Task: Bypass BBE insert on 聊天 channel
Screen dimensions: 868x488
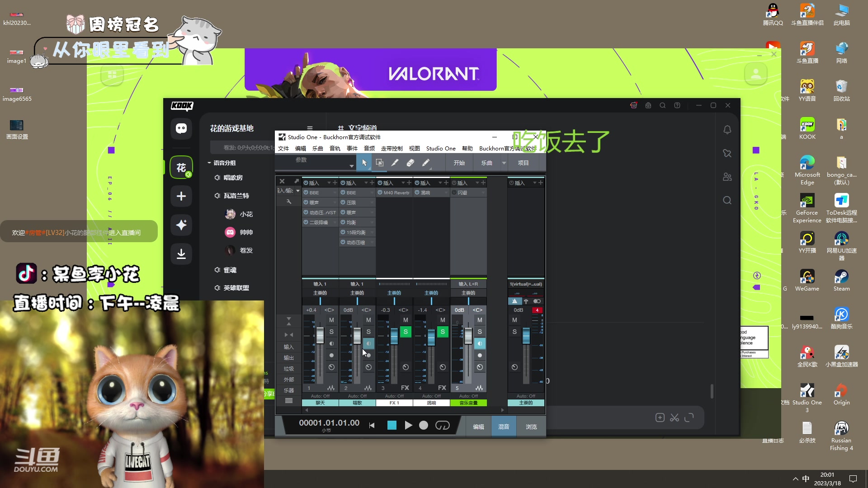Action: point(306,193)
